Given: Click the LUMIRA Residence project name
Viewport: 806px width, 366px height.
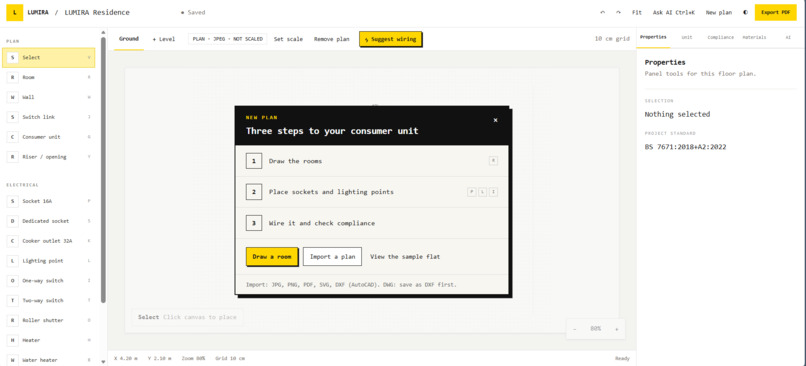Looking at the screenshot, I should (x=97, y=13).
